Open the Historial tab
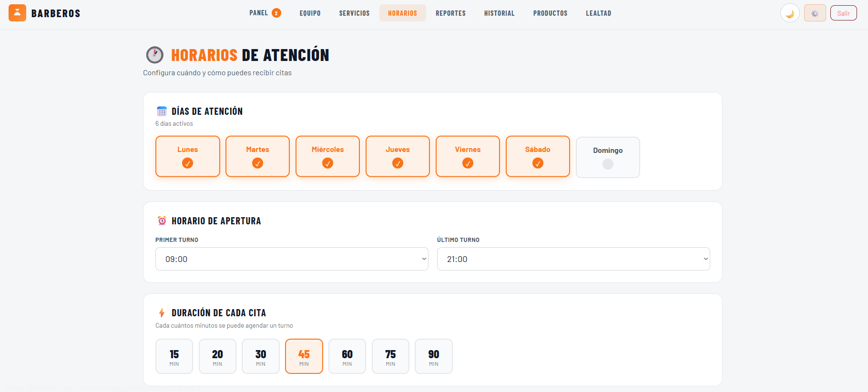This screenshot has width=868, height=392. click(x=499, y=13)
